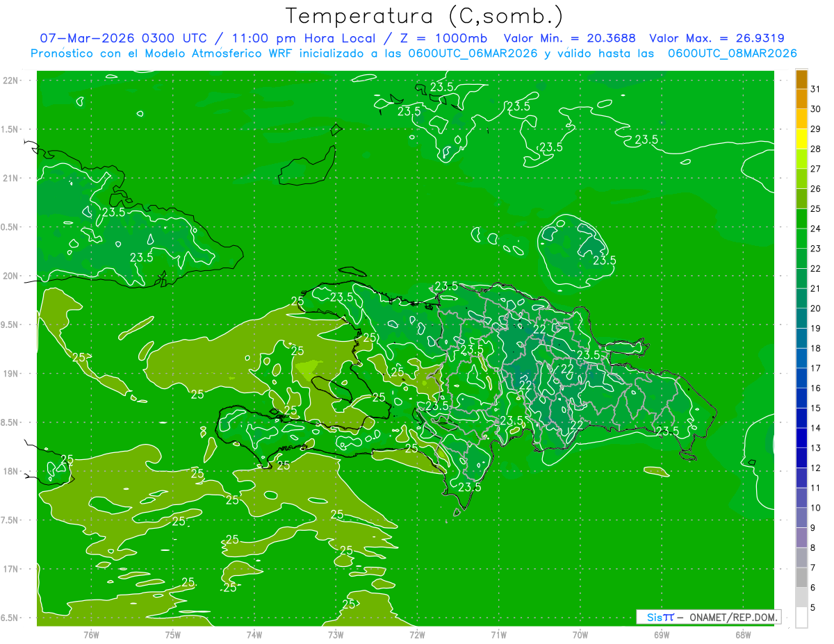Viewport: 834px width, 644px height.
Task: Click legend scale number "15"
Action: (816, 408)
